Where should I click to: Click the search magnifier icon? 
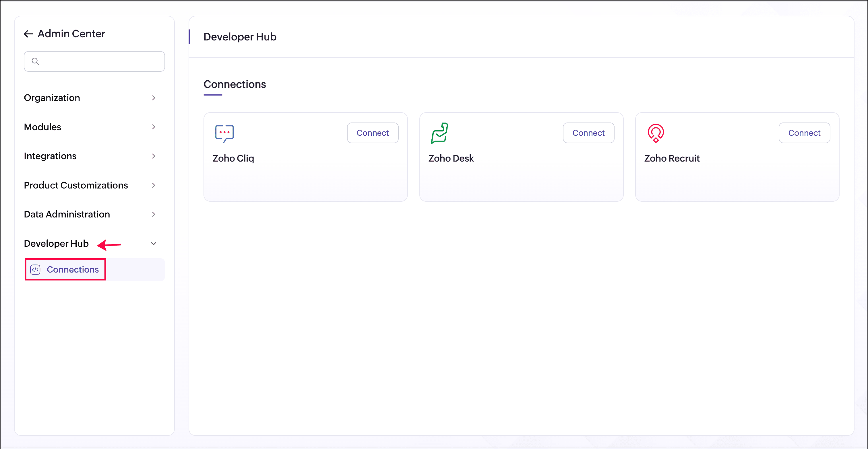coord(35,61)
